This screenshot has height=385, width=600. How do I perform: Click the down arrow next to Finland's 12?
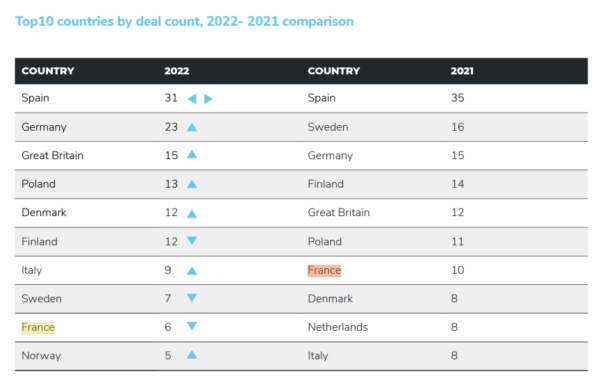pos(192,240)
